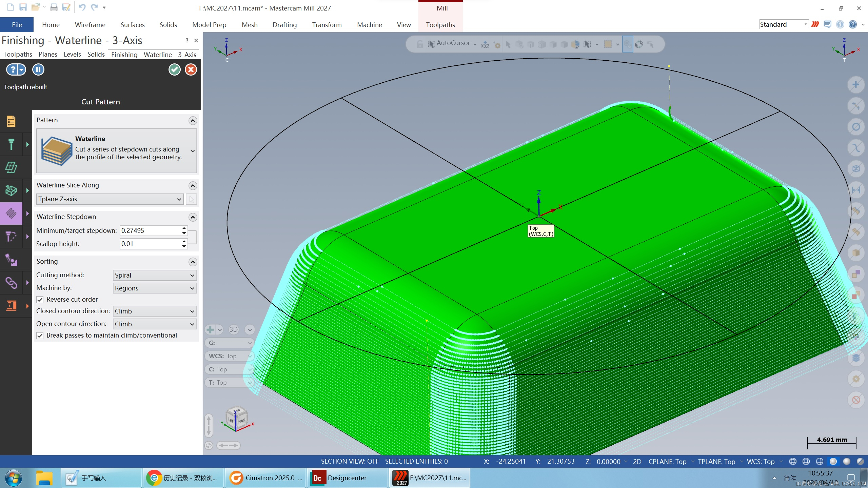Click the Save icon in quick access toolbar
868x488 pixels.
23,7
